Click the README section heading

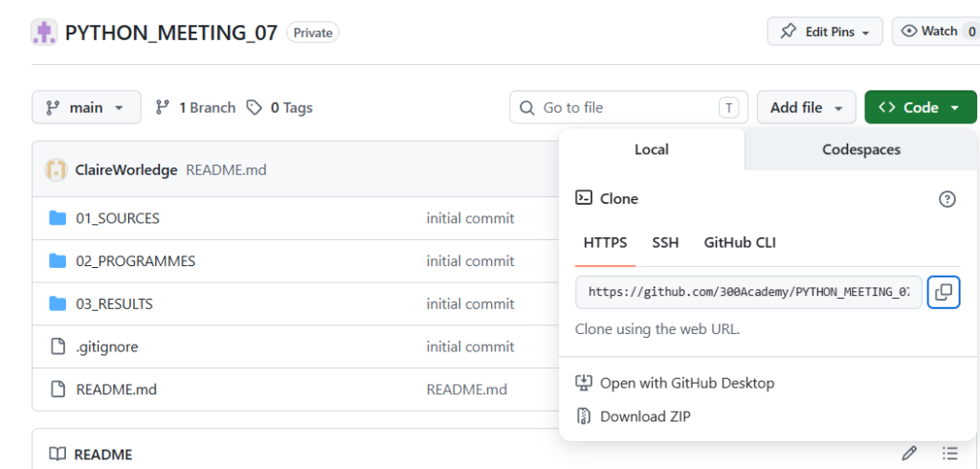click(x=103, y=454)
